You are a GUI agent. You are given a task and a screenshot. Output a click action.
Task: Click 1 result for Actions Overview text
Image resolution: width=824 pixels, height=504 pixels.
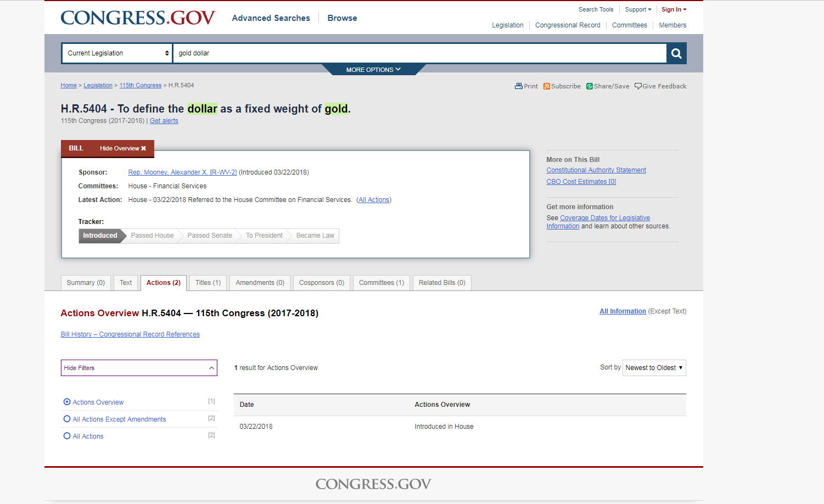(276, 368)
